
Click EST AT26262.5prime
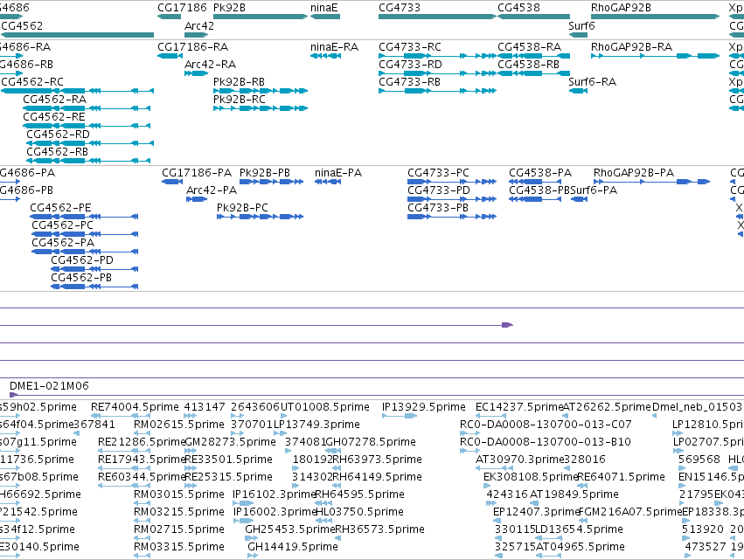(607, 407)
